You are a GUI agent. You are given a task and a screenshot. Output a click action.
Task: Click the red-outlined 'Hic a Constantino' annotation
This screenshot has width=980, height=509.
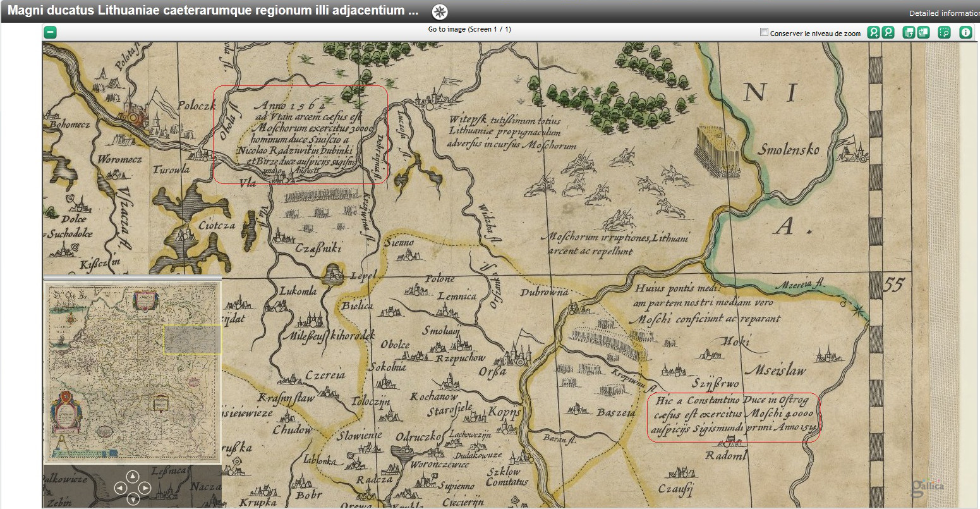(733, 417)
